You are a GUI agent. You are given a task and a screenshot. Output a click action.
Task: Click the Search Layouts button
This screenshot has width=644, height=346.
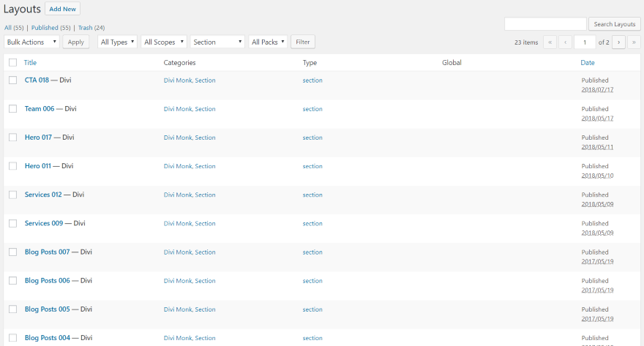click(614, 24)
